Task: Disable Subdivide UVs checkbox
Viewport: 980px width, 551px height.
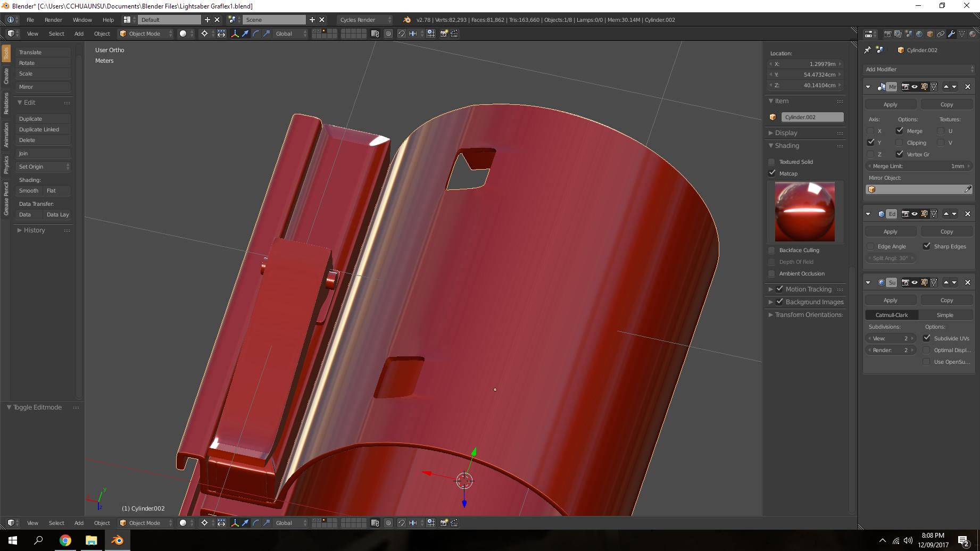Action: click(x=927, y=338)
